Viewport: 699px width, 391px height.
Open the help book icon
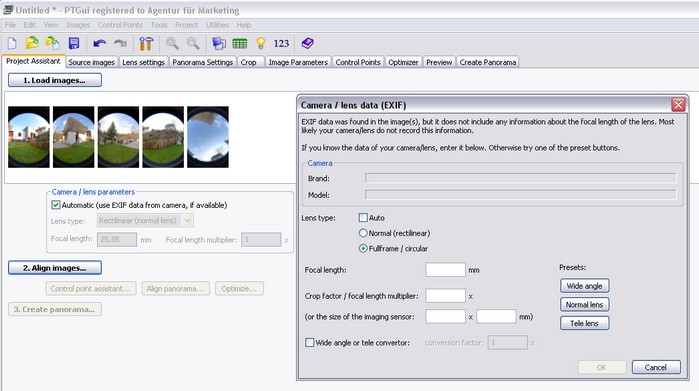308,43
